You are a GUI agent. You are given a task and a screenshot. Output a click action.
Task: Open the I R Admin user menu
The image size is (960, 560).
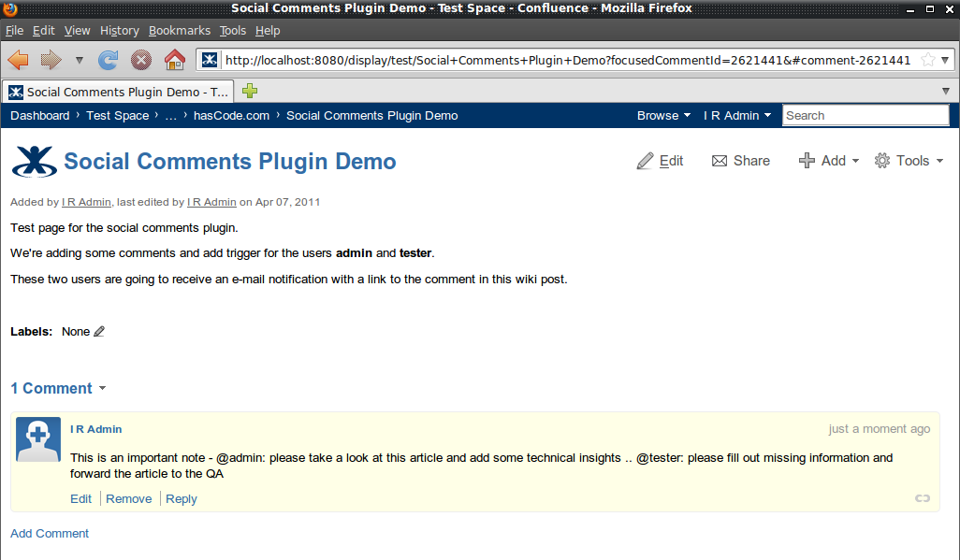coord(736,115)
